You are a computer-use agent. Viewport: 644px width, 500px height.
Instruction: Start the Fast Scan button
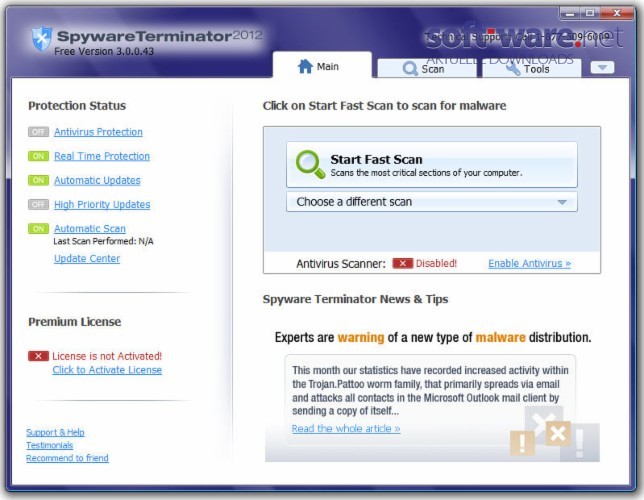(432, 165)
